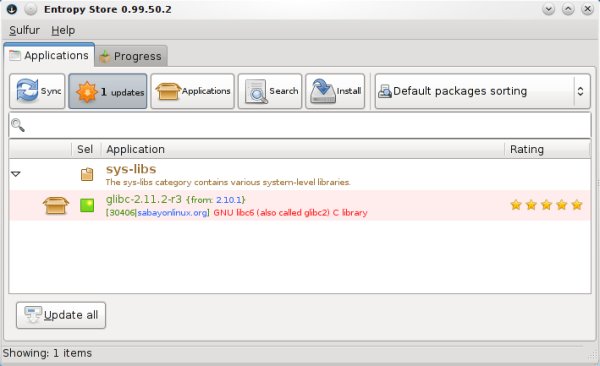600x366 pixels.
Task: Click the Update all button
Action: [x=61, y=315]
